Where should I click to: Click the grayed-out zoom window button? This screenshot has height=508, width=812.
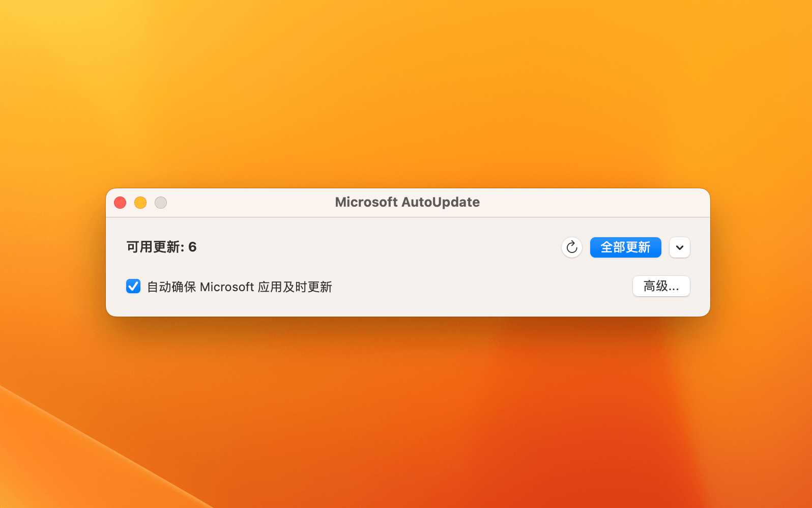(161, 203)
